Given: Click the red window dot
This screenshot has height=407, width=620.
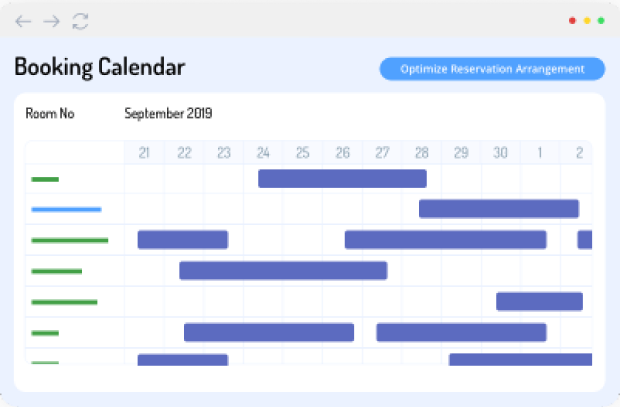Looking at the screenshot, I should pos(572,20).
